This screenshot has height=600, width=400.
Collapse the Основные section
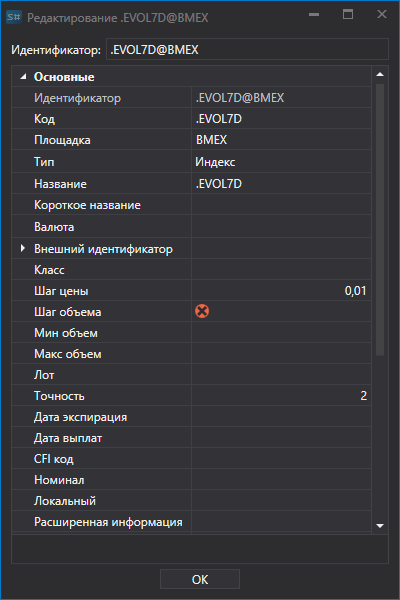pos(23,77)
